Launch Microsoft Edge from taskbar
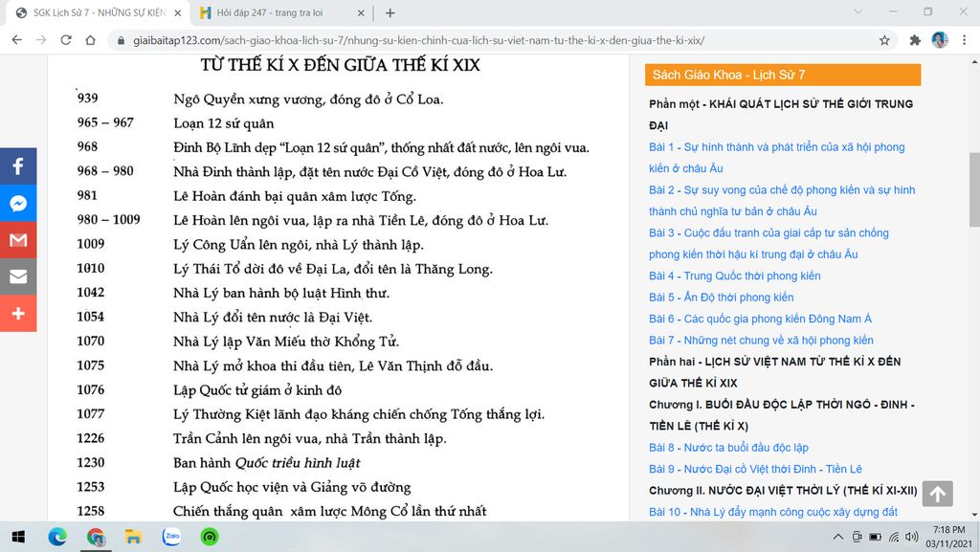This screenshot has width=980, height=552. pos(57,537)
